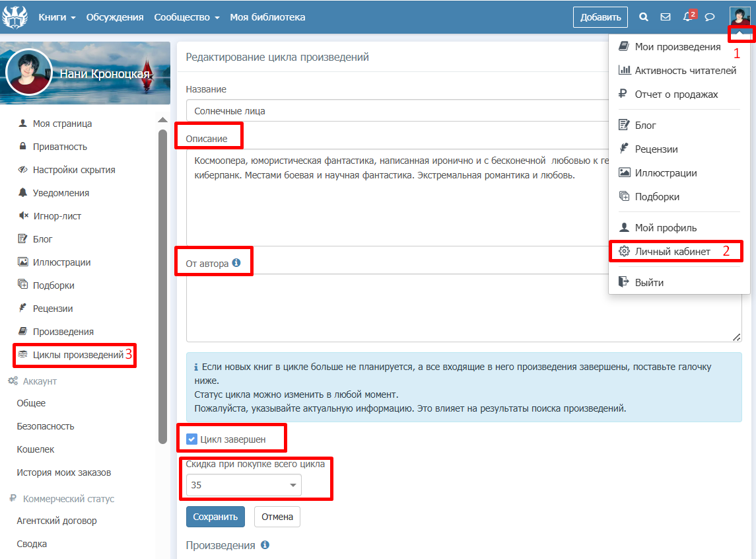Viewport: 756px width, 559px height.
Task: Click the user avatar in the top bar
Action: (739, 17)
